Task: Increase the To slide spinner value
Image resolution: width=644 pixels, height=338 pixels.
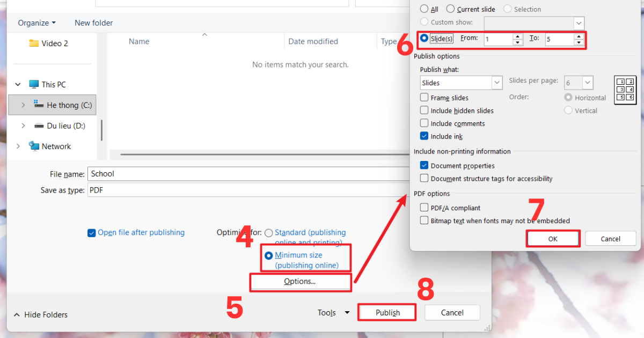Action: pos(579,36)
